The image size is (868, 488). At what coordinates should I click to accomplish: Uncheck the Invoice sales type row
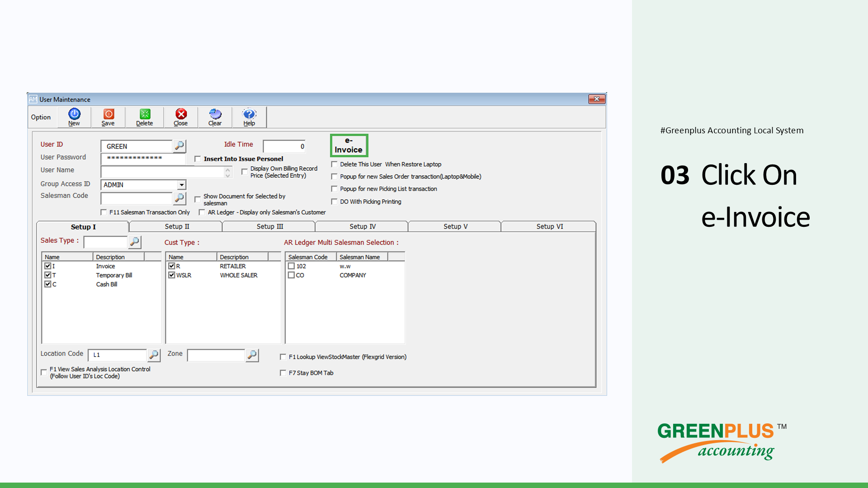pos(48,266)
